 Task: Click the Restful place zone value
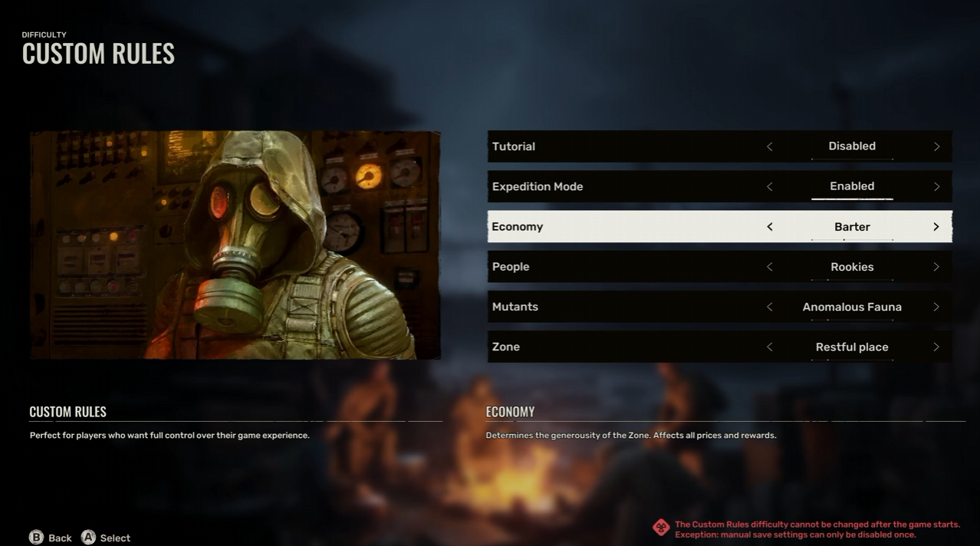(852, 347)
